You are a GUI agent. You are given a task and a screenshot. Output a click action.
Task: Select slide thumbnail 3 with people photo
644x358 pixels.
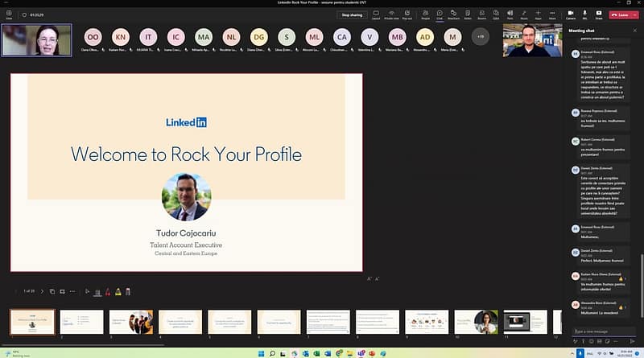click(131, 322)
